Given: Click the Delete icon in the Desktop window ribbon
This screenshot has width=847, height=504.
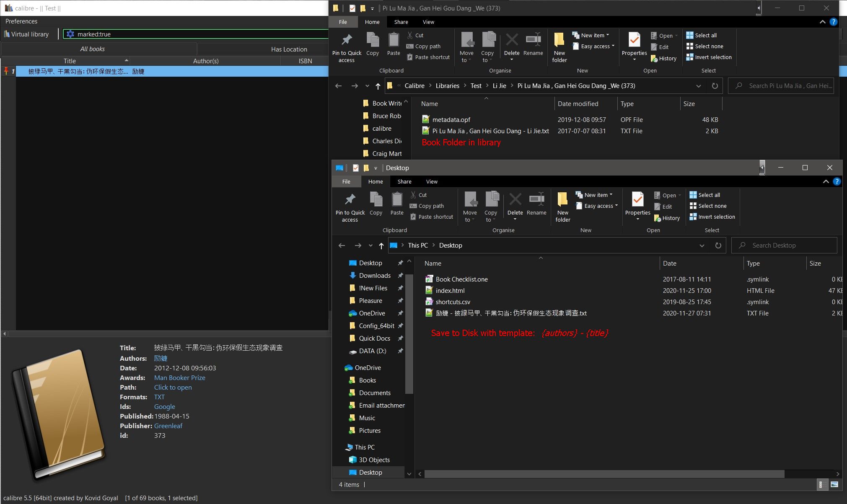Looking at the screenshot, I should 515,200.
